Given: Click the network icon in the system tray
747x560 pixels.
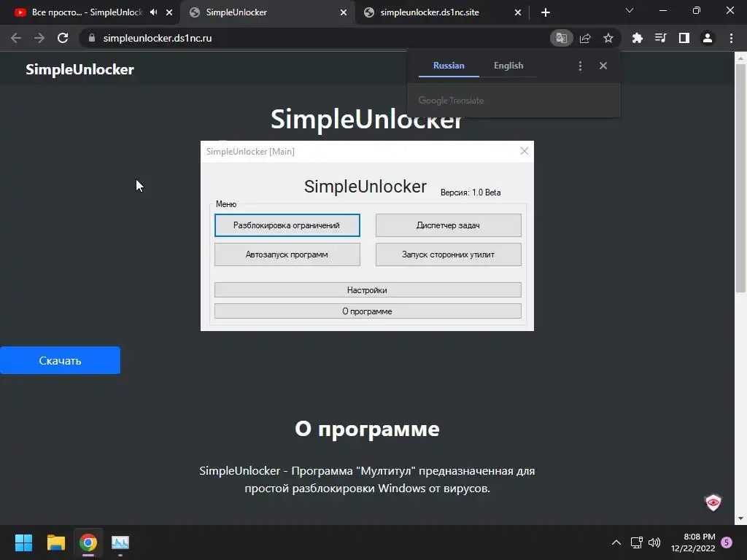Looking at the screenshot, I should tap(636, 542).
